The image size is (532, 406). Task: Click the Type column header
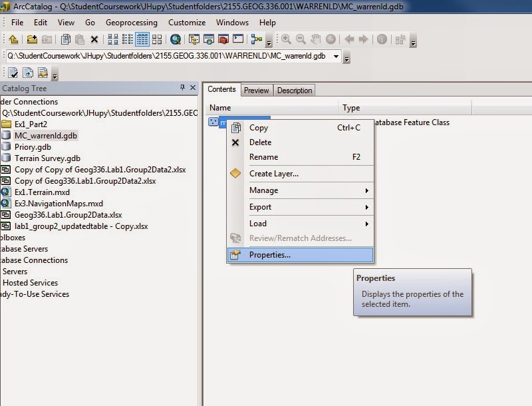(405, 108)
